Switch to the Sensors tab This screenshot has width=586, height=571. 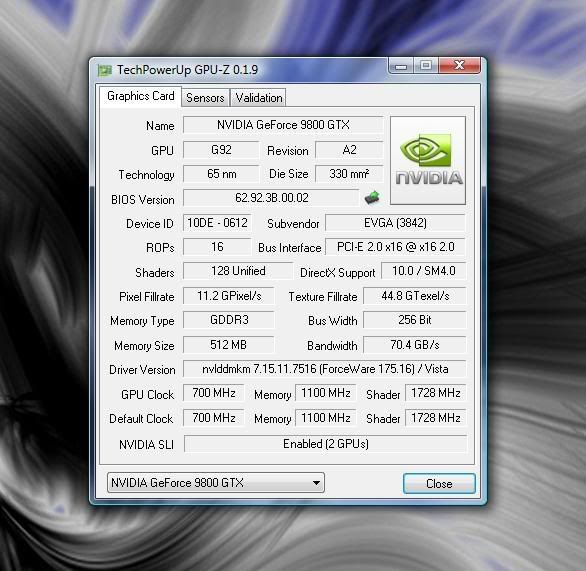[205, 98]
